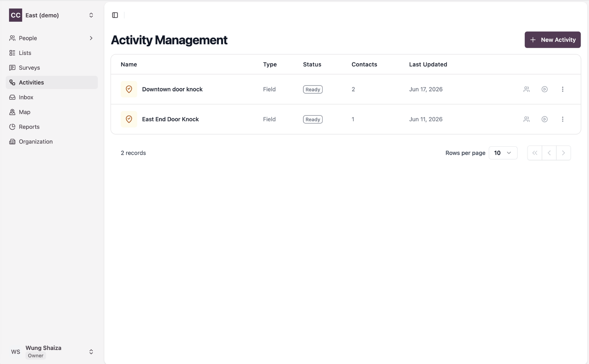
Task: Open Reports in the sidebar
Action: [x=52, y=127]
